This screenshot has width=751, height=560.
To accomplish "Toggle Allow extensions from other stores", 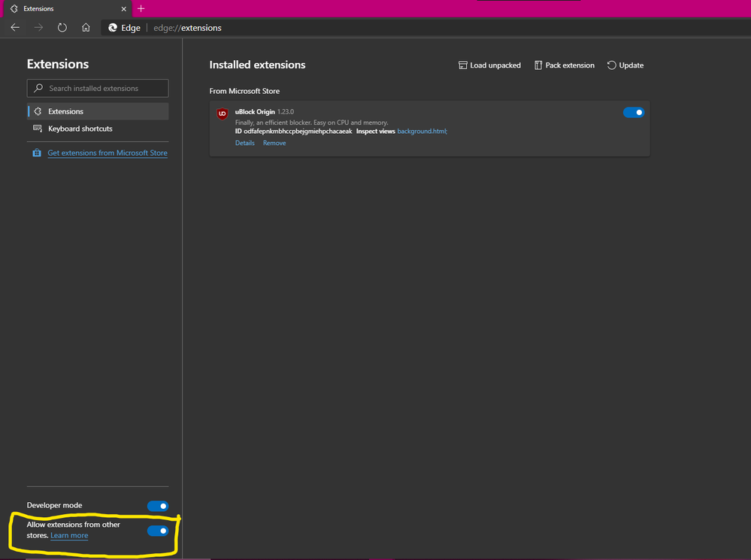I will point(158,531).
